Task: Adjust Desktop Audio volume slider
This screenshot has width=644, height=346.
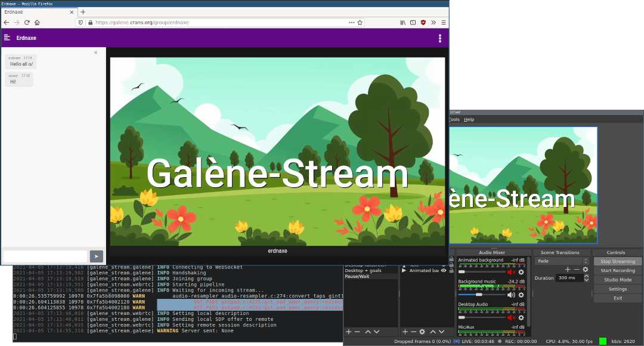Action: pyautogui.click(x=482, y=317)
